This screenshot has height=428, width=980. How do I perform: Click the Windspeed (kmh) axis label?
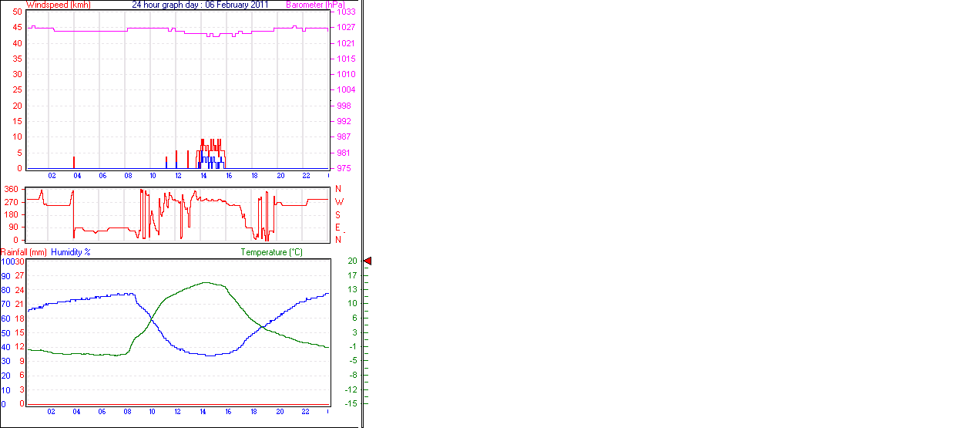click(x=58, y=5)
